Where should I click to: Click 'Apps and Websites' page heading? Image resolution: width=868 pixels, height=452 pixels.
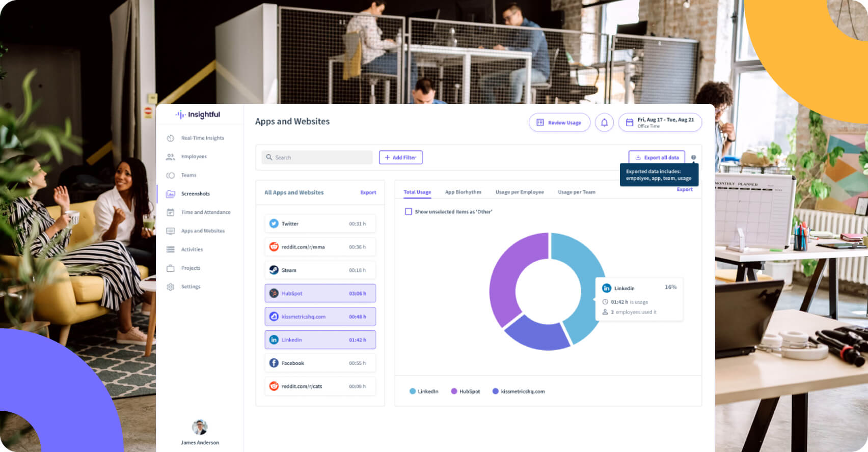click(292, 122)
